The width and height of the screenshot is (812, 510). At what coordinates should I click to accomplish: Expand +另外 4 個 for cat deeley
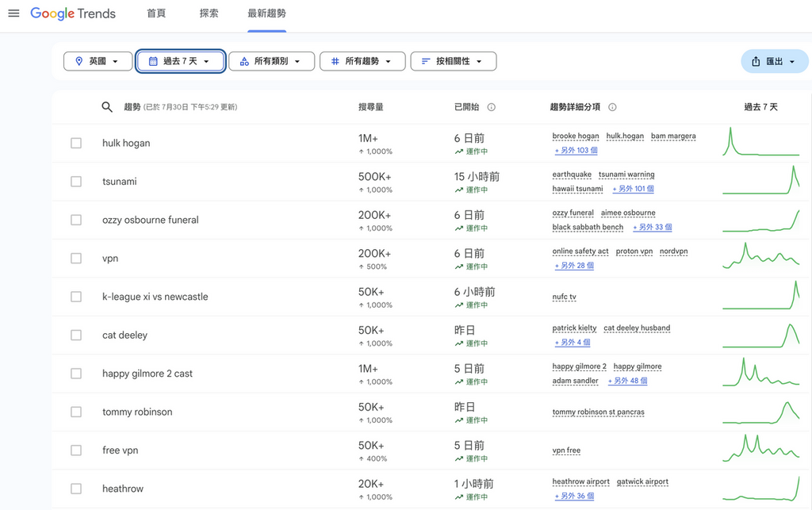[x=573, y=342]
